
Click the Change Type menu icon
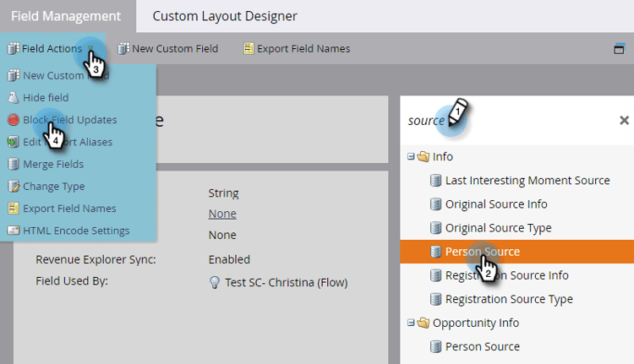pos(13,186)
